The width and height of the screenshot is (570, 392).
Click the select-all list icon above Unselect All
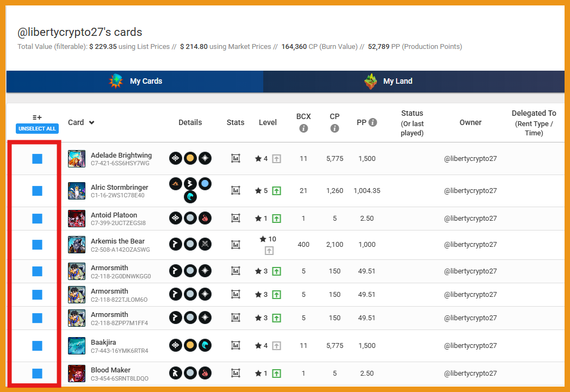[x=37, y=117]
